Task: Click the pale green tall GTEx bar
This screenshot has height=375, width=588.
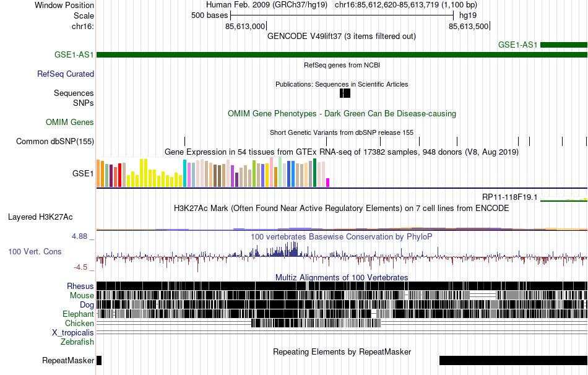Action: click(280, 172)
